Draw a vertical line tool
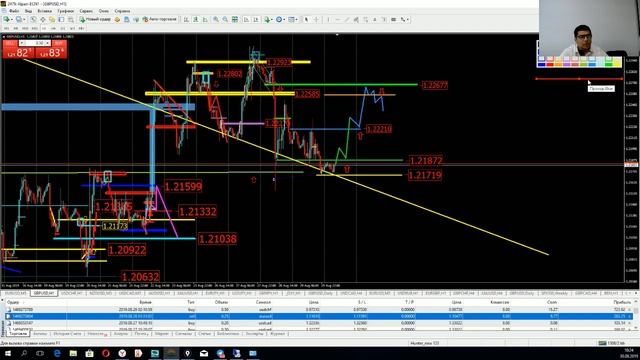Image resolution: width=640 pixels, height=360 pixels. [328, 19]
